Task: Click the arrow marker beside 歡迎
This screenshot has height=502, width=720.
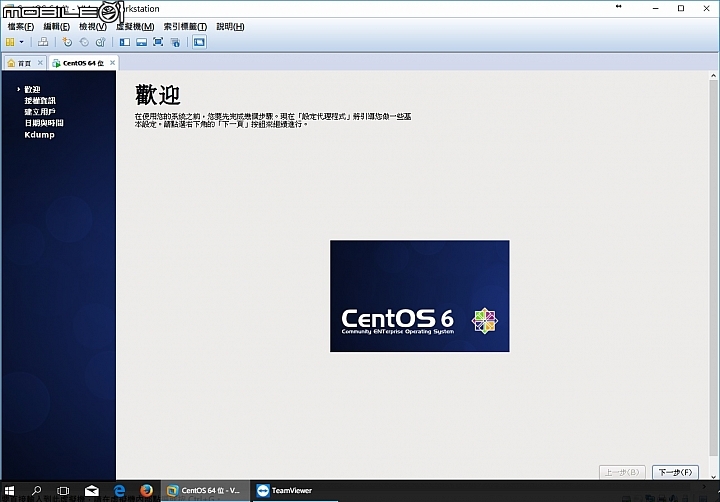Action: (x=18, y=89)
